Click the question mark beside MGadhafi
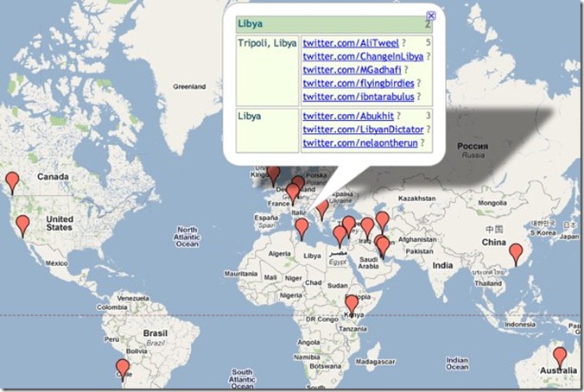 tap(406, 70)
